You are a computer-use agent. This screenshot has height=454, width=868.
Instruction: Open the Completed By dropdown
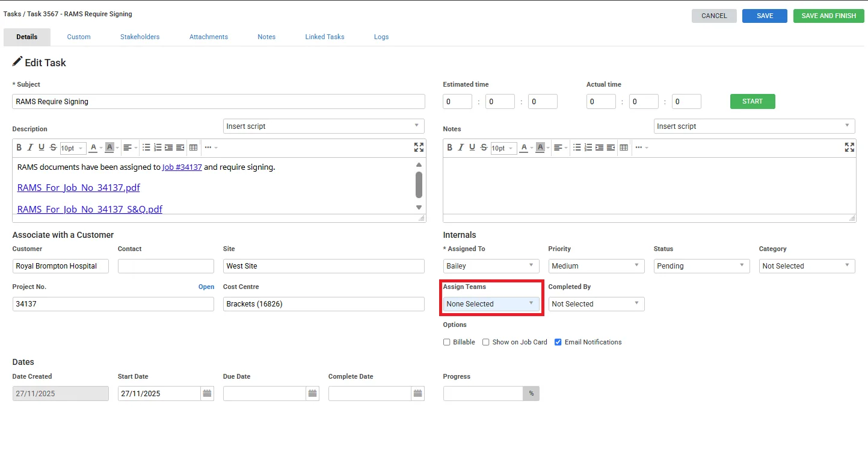[x=596, y=304]
